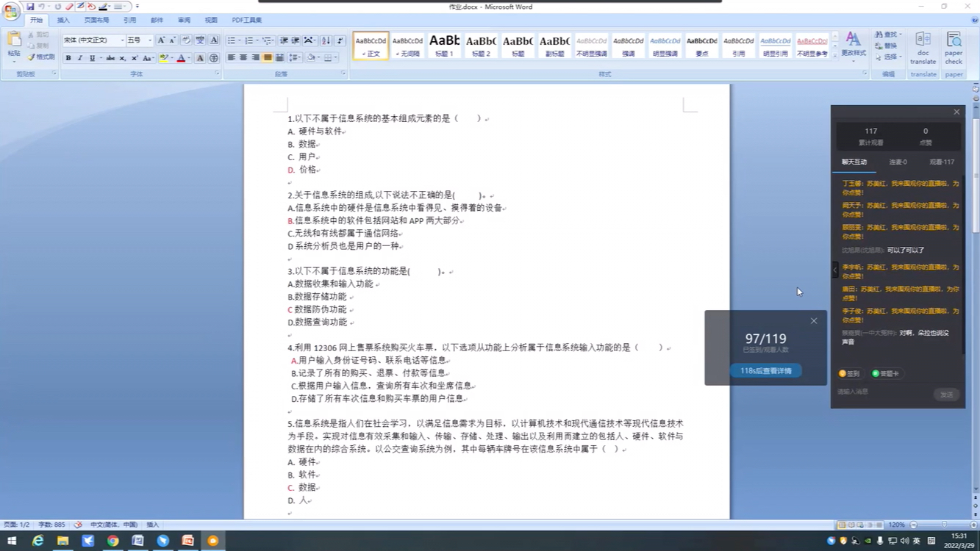Apply the 副标题 style
This screenshot has height=551, width=980.
click(554, 46)
